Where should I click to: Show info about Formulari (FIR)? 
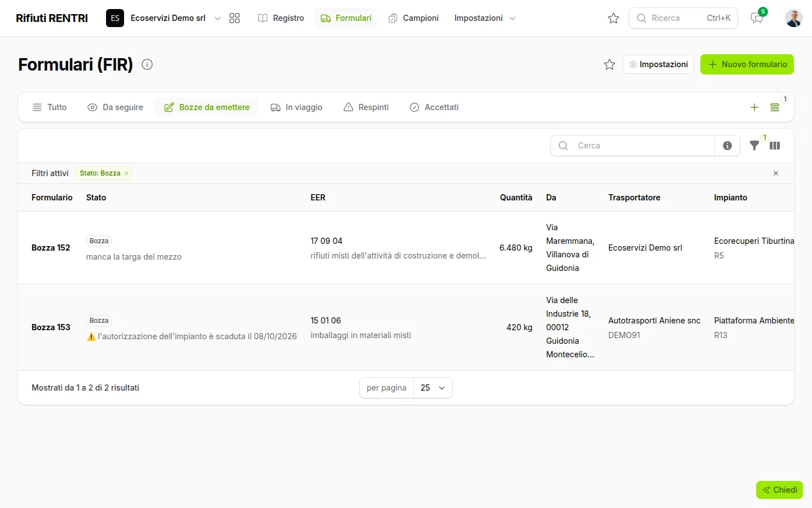(x=147, y=64)
